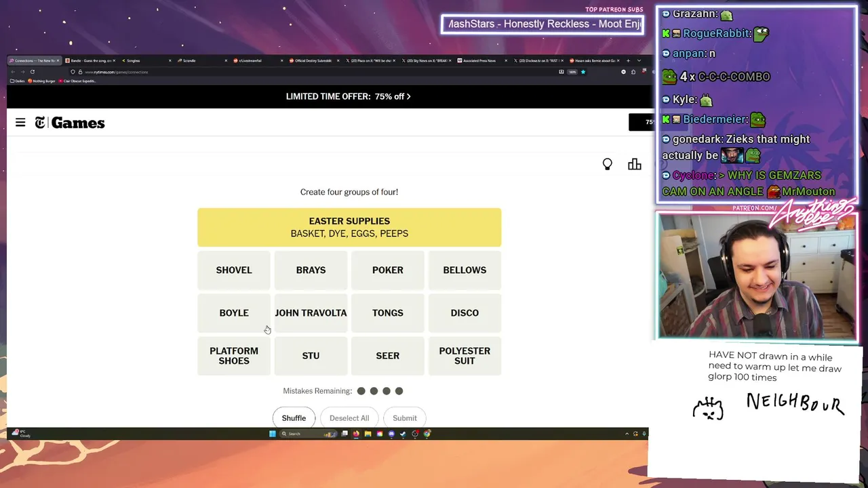Select the SHOVEL tile

[x=234, y=270]
